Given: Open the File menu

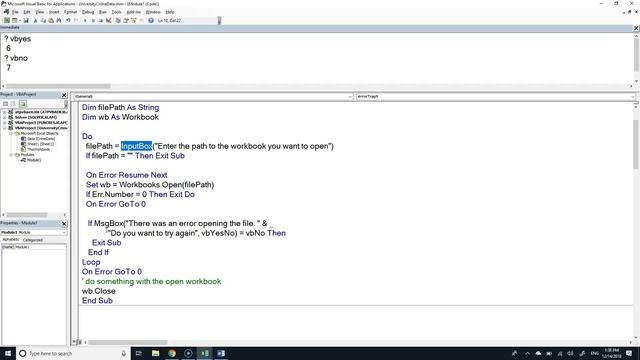Looking at the screenshot, I should (x=15, y=12).
